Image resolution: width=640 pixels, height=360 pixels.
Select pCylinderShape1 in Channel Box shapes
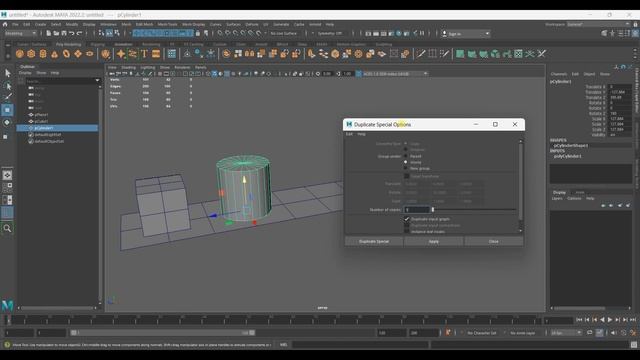(571, 145)
